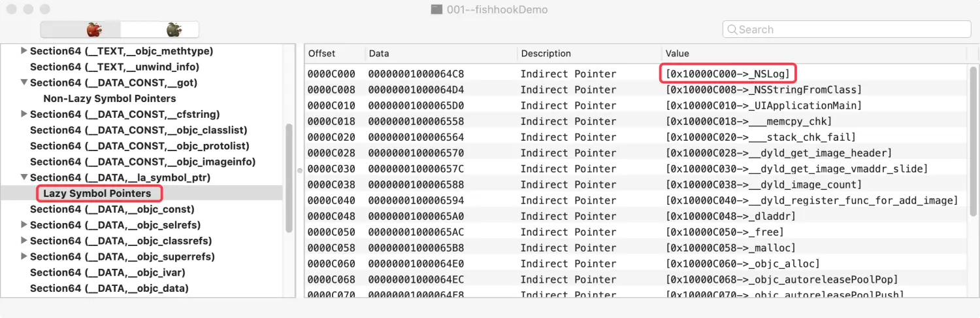The height and width of the screenshot is (318, 980).
Task: Expand the __DATA,__objc_selrefs section
Action: click(x=24, y=225)
